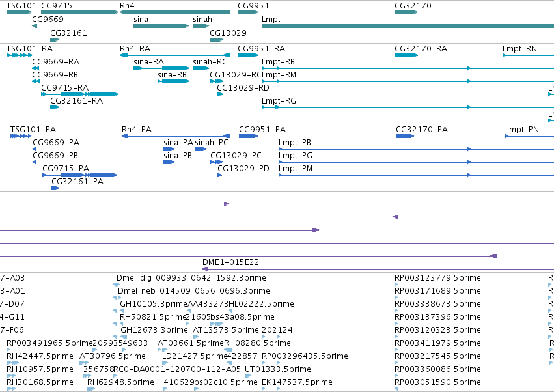The width and height of the screenshot is (554, 392).
Task: Select the CG32170 gene label
Action: pos(413,6)
